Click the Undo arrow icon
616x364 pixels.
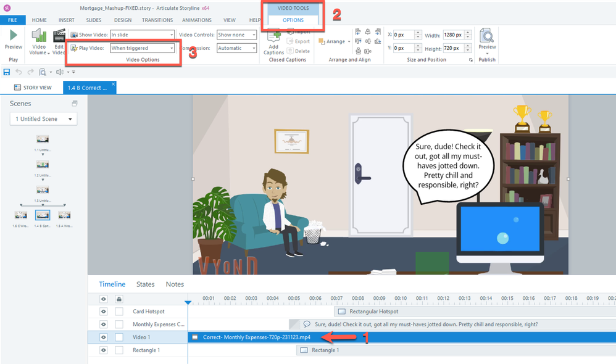(x=18, y=72)
